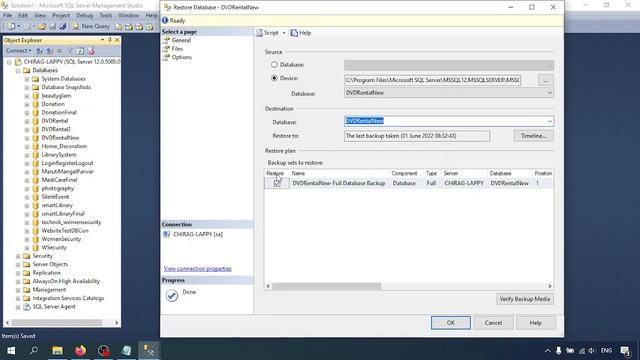Screen dimensions: 640x360
Task: Click the Disconnect icon in Object Explorer
Action: [x=49, y=51]
